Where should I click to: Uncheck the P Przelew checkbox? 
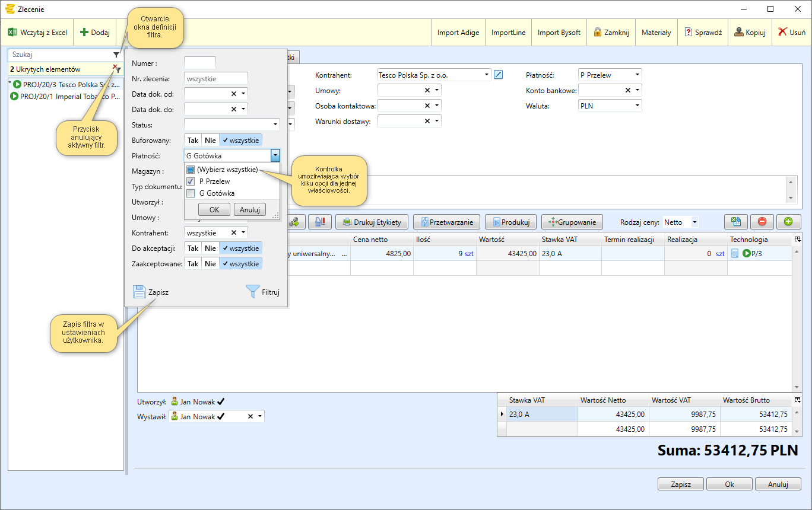[x=191, y=181]
